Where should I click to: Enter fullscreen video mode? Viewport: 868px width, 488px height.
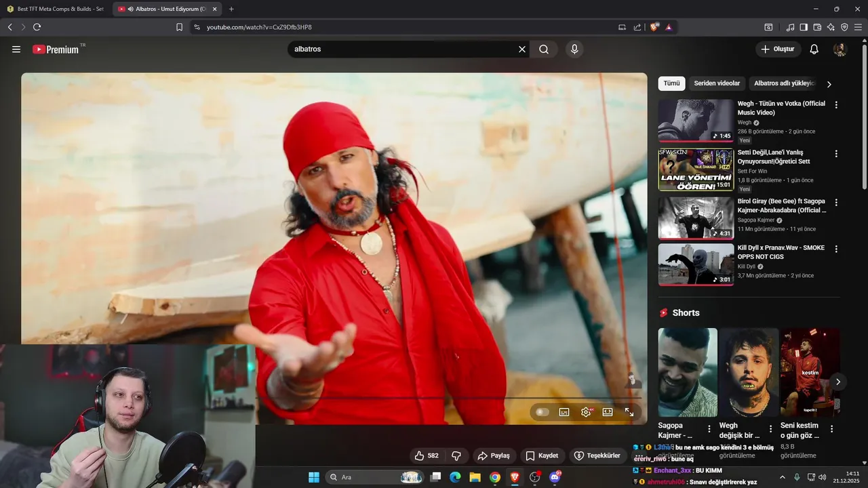tap(629, 412)
